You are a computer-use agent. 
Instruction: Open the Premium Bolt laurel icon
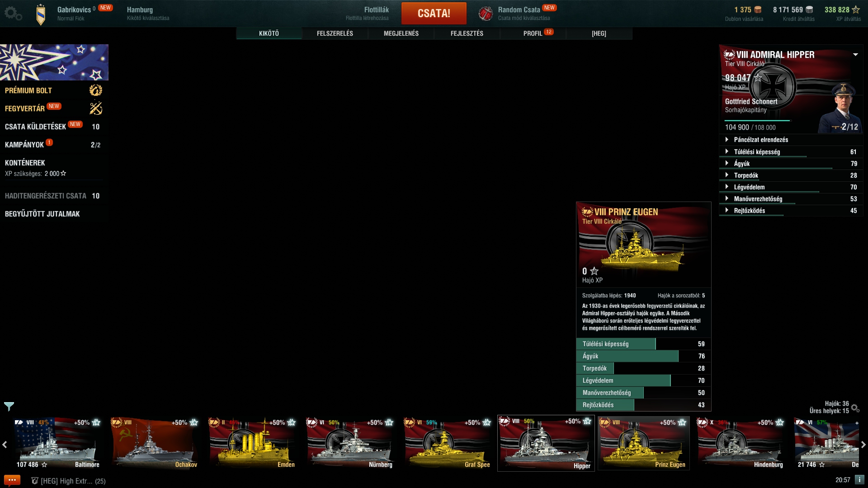pos(96,90)
